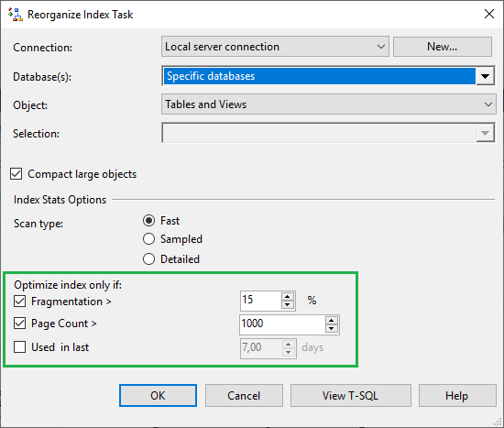
Task: Click the dialog resize grip
Action: [498, 422]
